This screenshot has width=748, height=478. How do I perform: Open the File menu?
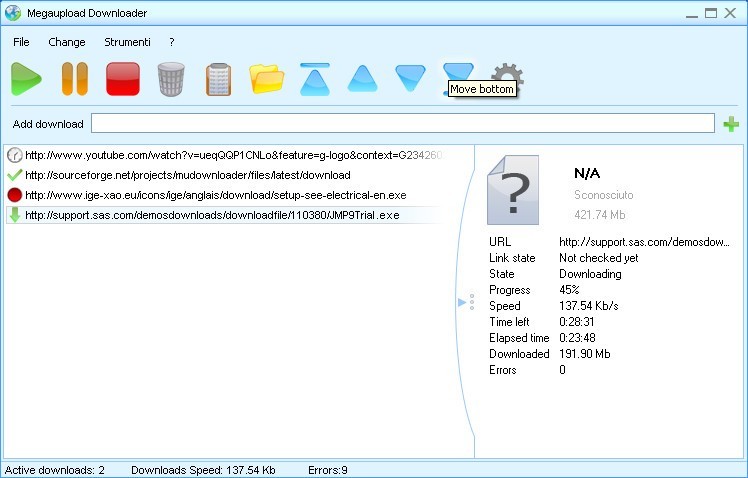click(x=21, y=42)
